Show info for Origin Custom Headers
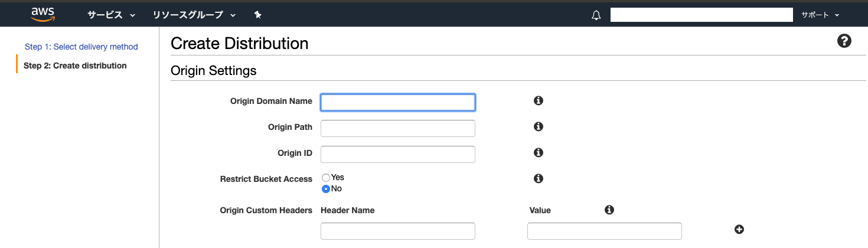868x248 pixels. (609, 210)
